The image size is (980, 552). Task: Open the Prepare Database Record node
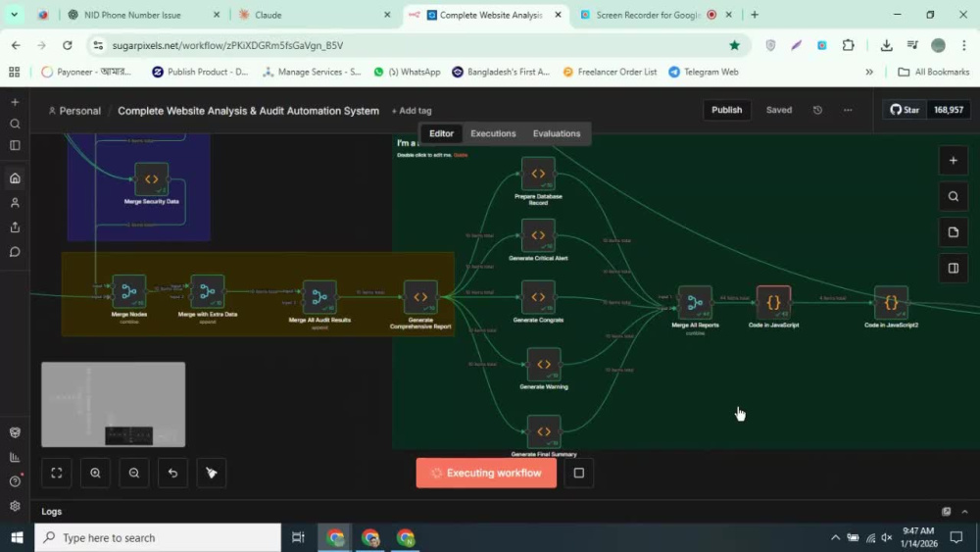(538, 174)
